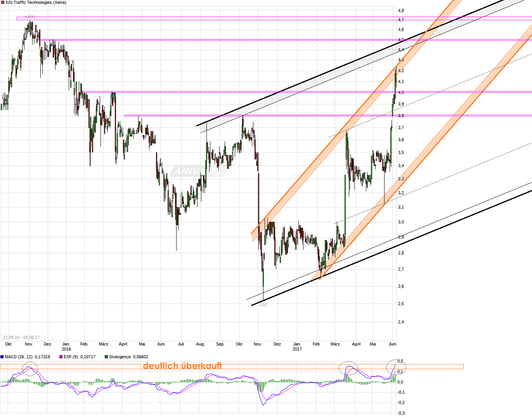This screenshot has height=418, width=532.
Task: Click the -0,3 MACD axis value
Action: pos(401,413)
